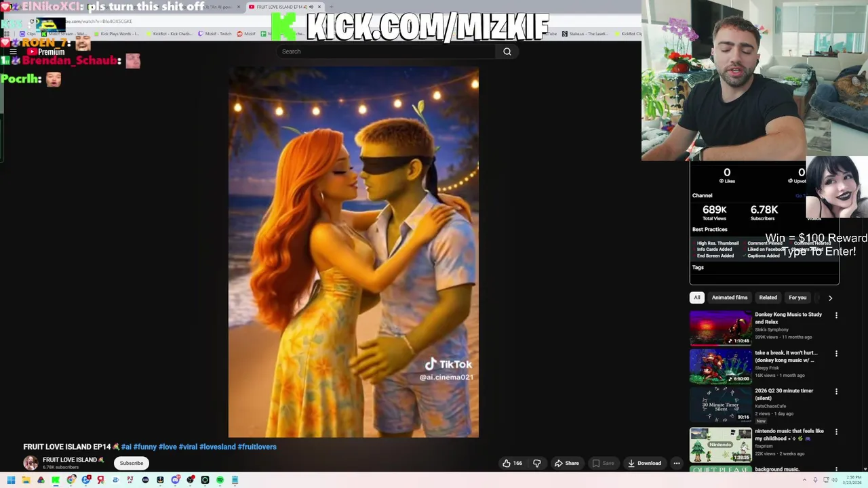Open FRUIT LOVE ISLAND channel avatar
This screenshot has width=868, height=488.
coord(31,463)
